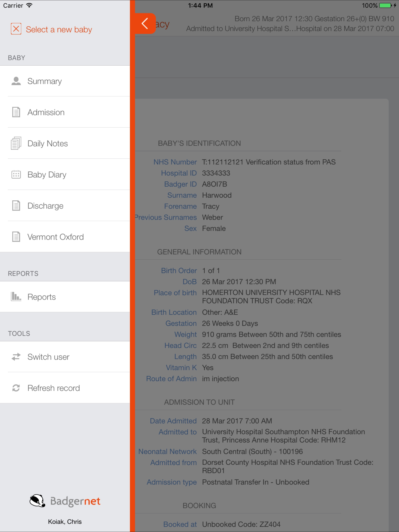Tap the Refresh record circular arrows icon

pyautogui.click(x=16, y=388)
